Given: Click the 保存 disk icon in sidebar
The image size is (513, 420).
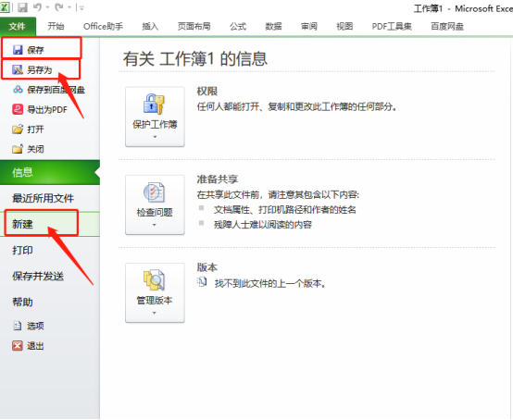Looking at the screenshot, I should pyautogui.click(x=18, y=50).
